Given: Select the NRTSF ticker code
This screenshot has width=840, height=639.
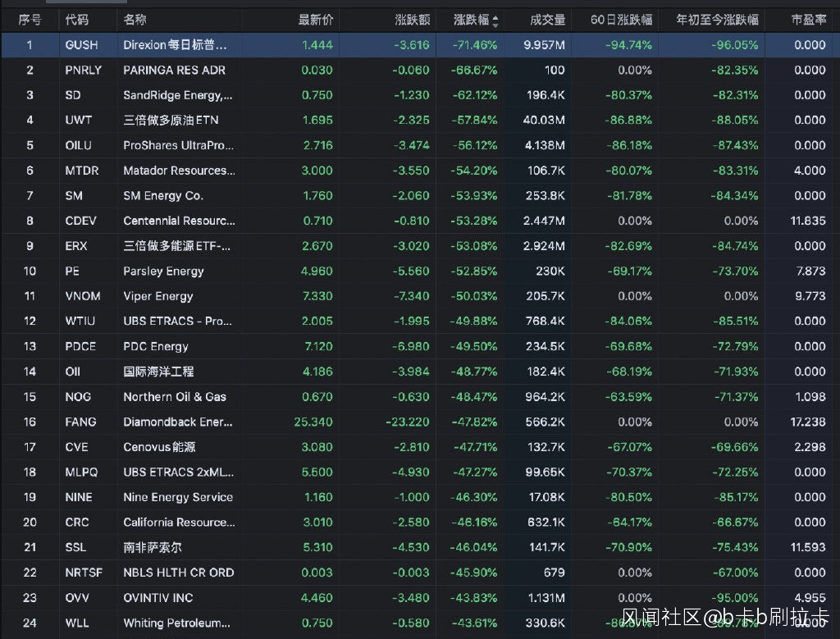Looking at the screenshot, I should tap(84, 573).
